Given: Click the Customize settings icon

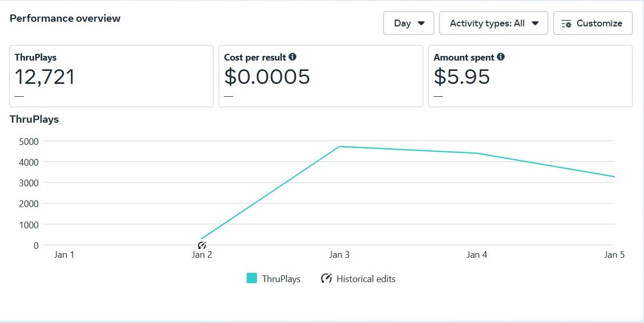Looking at the screenshot, I should point(566,24).
